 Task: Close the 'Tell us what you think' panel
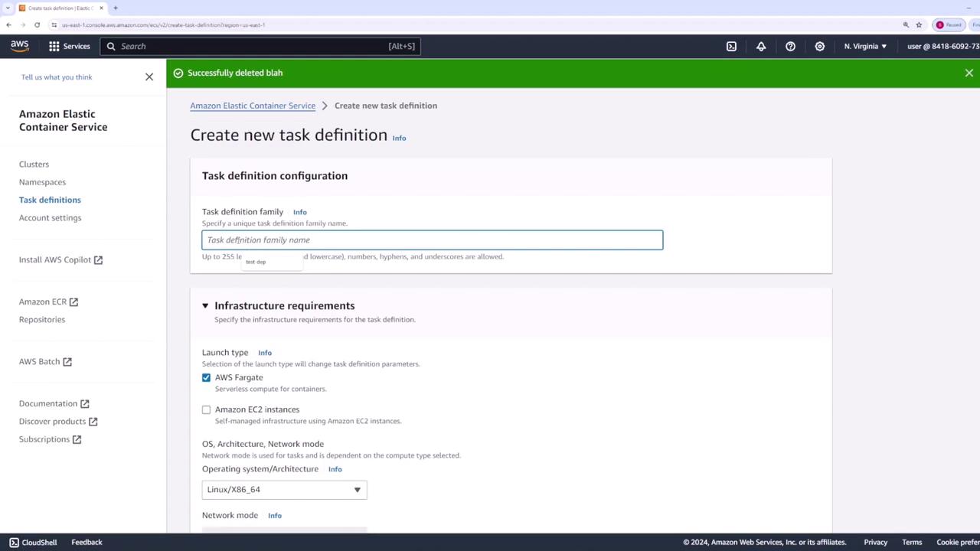(149, 77)
